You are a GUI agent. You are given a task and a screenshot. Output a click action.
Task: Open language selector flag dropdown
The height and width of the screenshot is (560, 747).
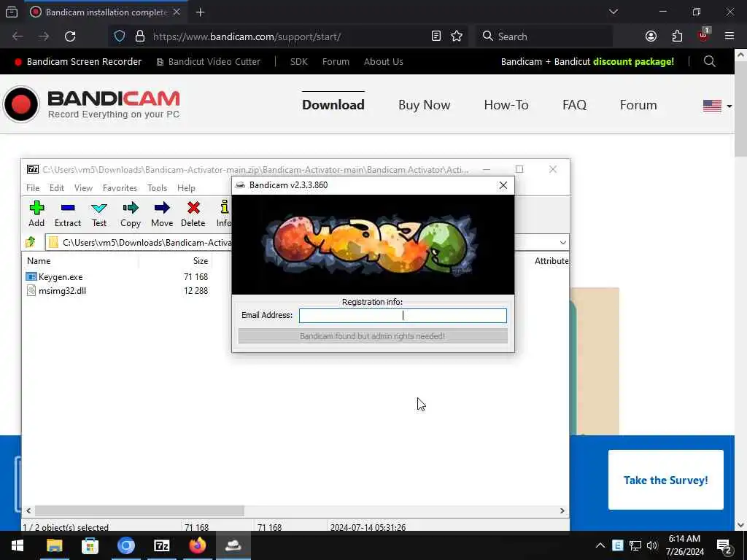(x=717, y=105)
